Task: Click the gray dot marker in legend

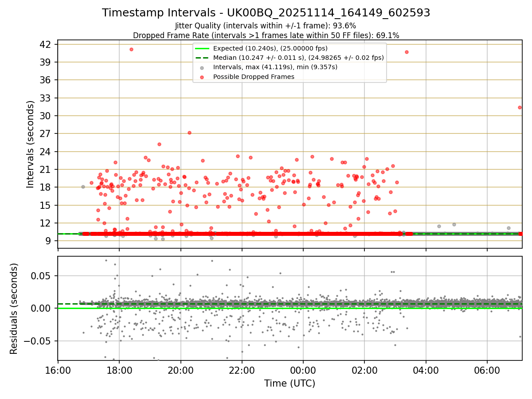Action: 202,67
